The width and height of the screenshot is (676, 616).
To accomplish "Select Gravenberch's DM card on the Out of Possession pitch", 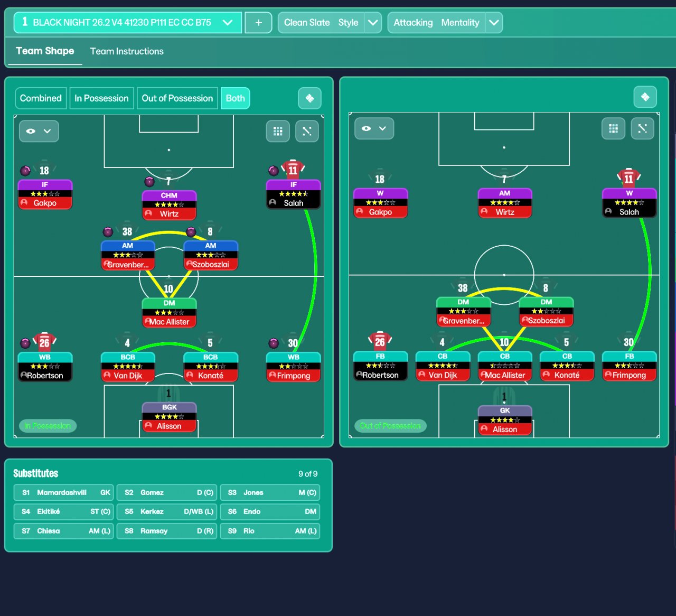I will point(463,312).
